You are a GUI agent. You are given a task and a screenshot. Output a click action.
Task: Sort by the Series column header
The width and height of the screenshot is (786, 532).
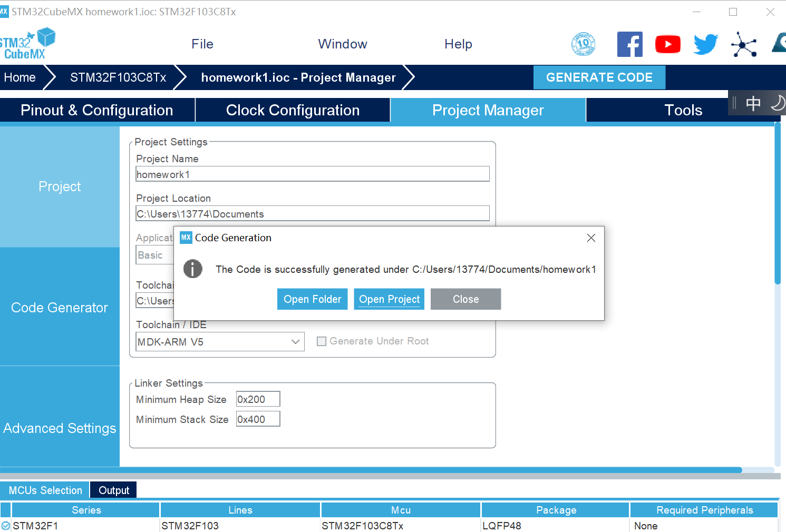pyautogui.click(x=86, y=510)
